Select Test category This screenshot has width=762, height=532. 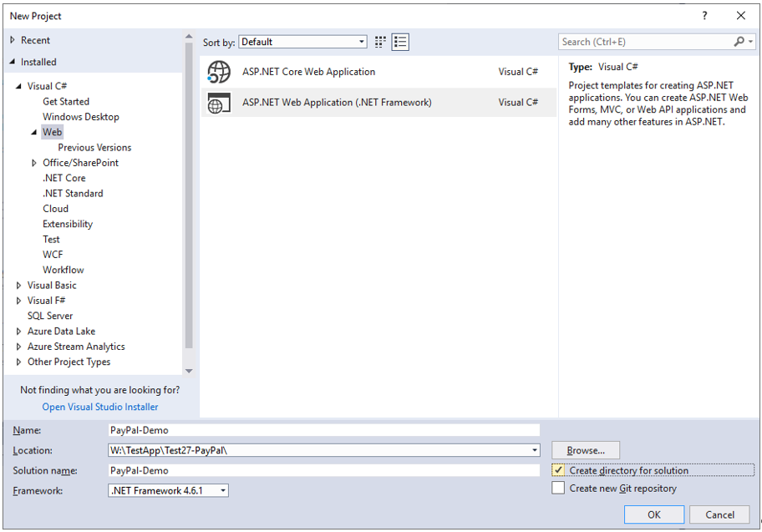click(x=51, y=239)
